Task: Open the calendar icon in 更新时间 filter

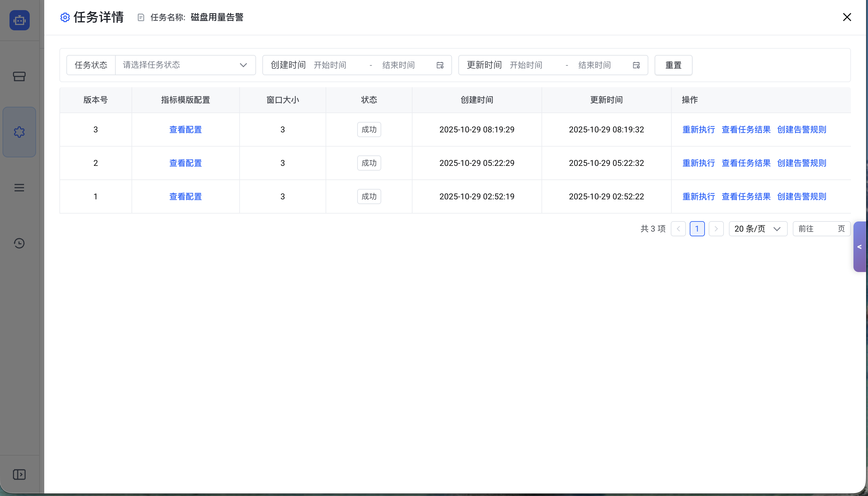Action: click(635, 65)
